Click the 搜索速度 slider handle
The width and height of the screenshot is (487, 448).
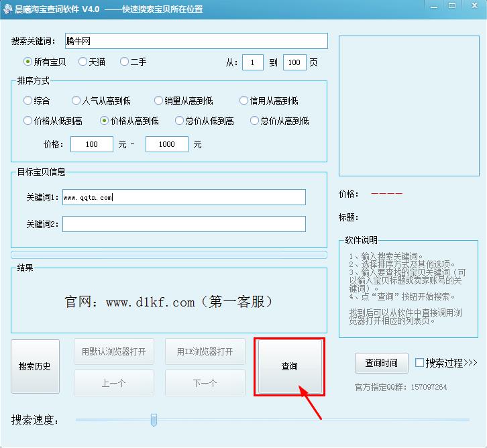click(154, 421)
